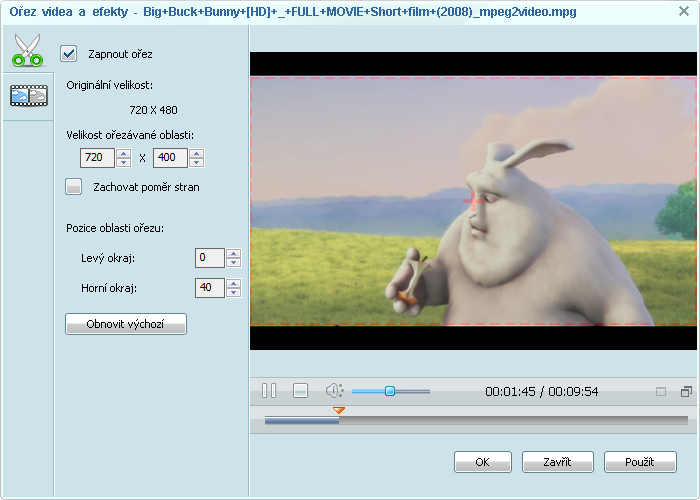Mute the audio with the speaker icon
Image resolution: width=700 pixels, height=500 pixels.
(334, 391)
